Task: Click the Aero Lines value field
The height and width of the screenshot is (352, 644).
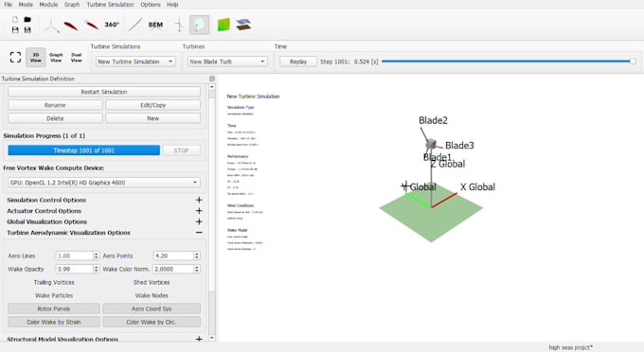Action: 75,255
